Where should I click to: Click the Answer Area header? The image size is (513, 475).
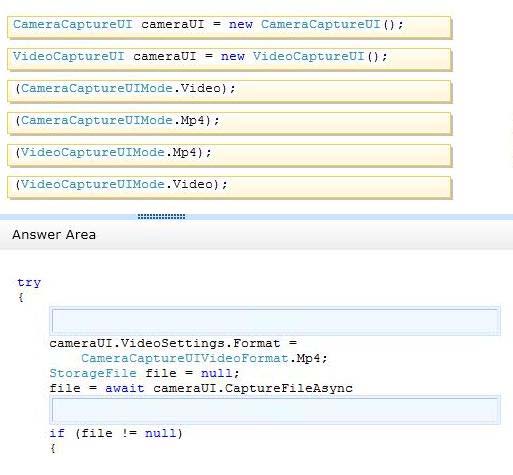54,235
